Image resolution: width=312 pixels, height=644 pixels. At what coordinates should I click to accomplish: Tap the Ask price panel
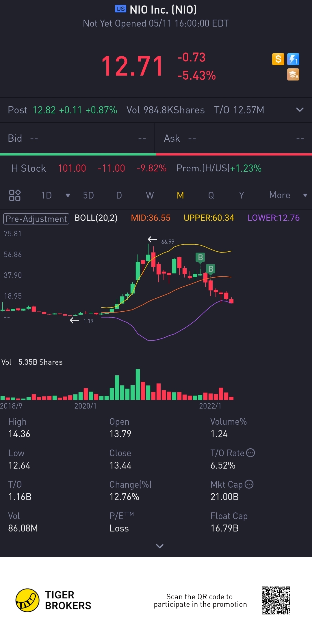click(233, 138)
